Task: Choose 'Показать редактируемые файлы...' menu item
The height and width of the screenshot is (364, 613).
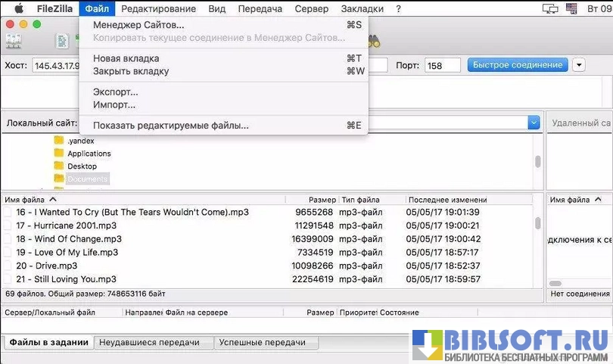Action: [x=170, y=126]
